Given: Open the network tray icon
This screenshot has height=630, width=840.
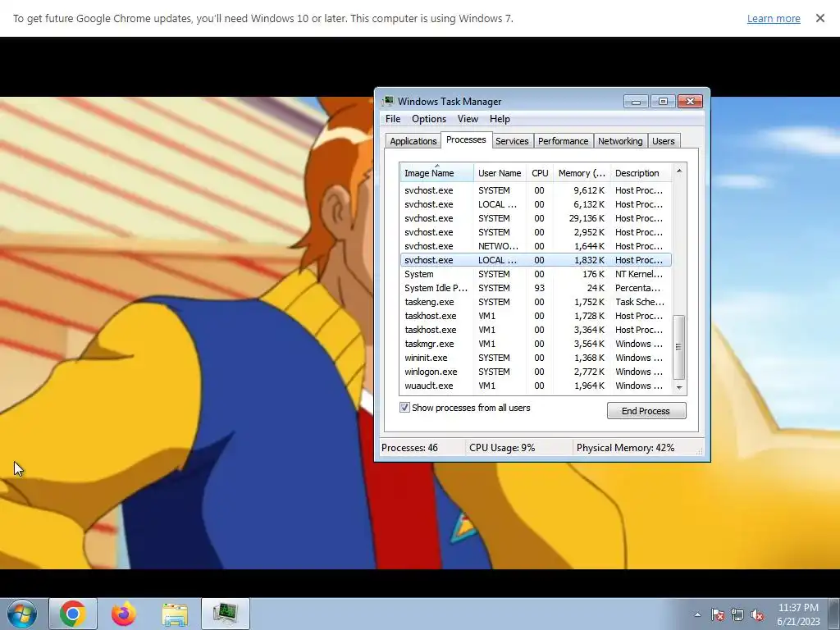Looking at the screenshot, I should (x=737, y=614).
